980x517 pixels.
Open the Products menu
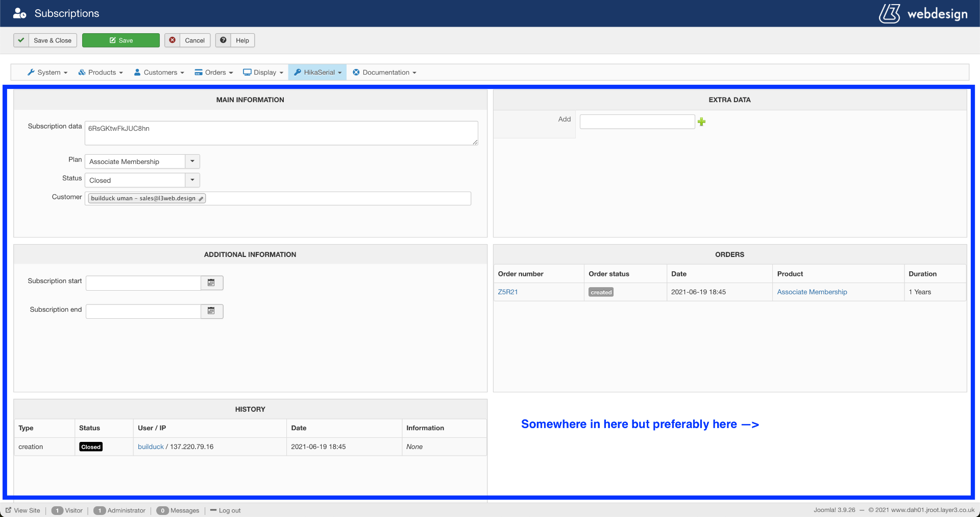coord(101,73)
